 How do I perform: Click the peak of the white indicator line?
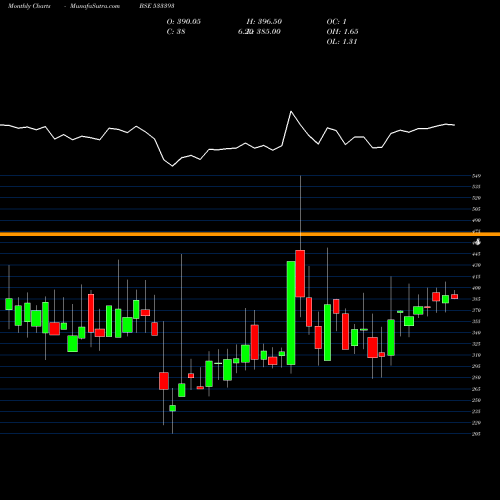tap(291, 111)
